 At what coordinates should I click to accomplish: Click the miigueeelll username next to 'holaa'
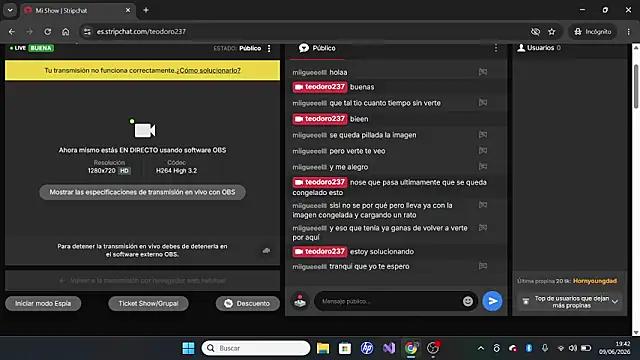[309, 72]
